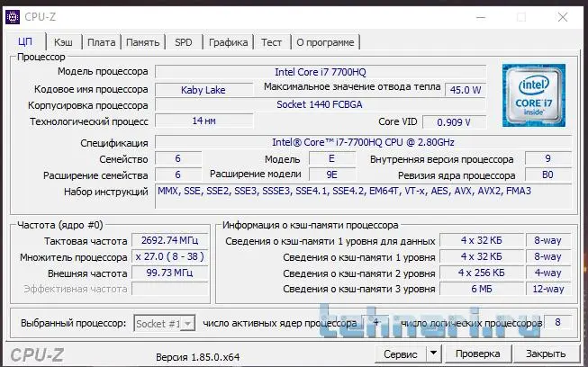The height and width of the screenshot is (367, 588).
Task: Click the L3 cache 12-way value
Action: [547, 289]
